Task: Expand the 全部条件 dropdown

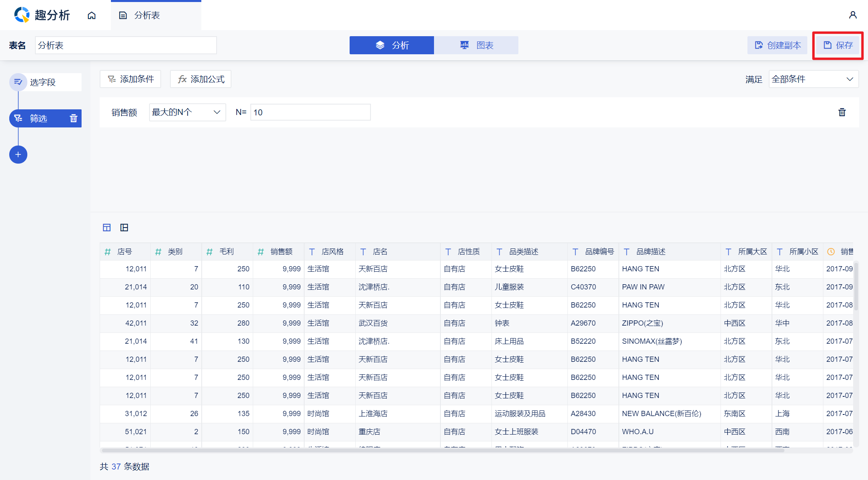Action: 813,79
